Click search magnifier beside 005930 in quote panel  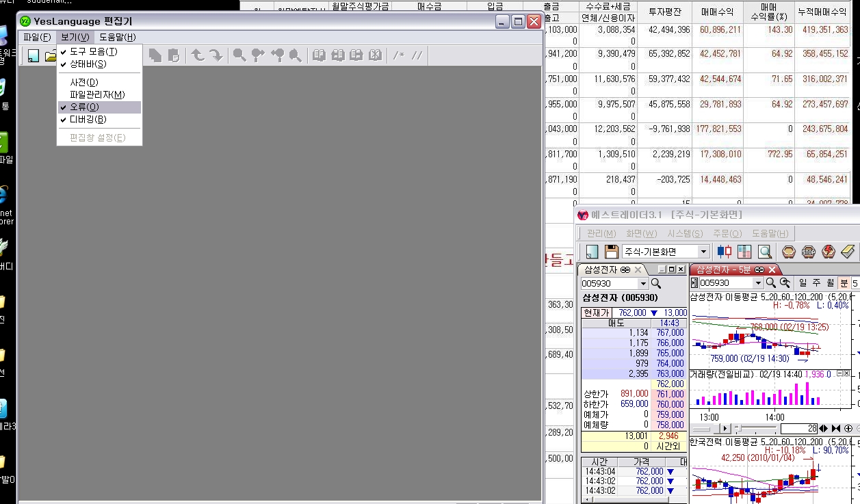[x=656, y=283]
